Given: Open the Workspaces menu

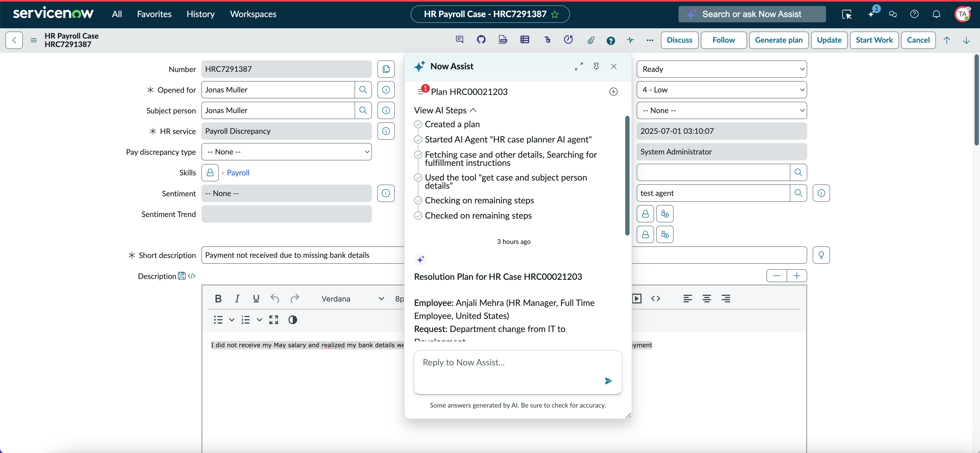Looking at the screenshot, I should pos(253,14).
